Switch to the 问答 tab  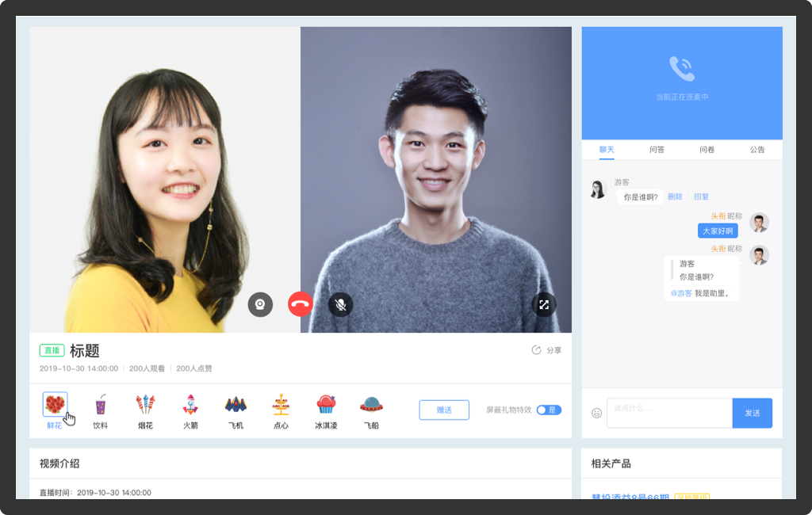(x=657, y=150)
